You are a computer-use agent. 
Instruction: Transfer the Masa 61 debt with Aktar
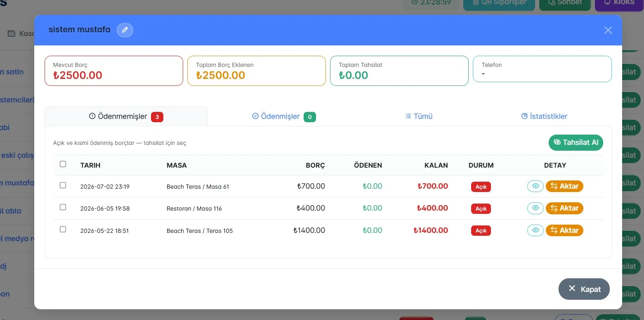[564, 186]
